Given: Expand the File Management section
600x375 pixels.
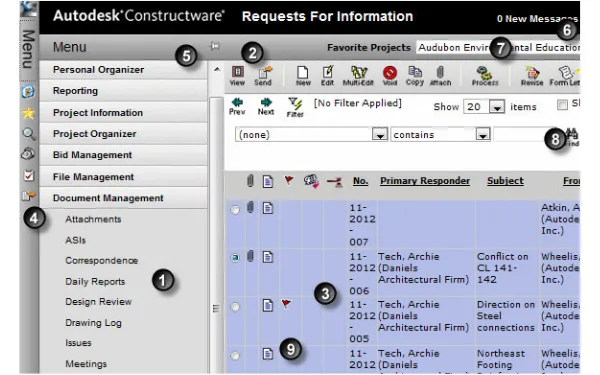Looking at the screenshot, I should (123, 176).
